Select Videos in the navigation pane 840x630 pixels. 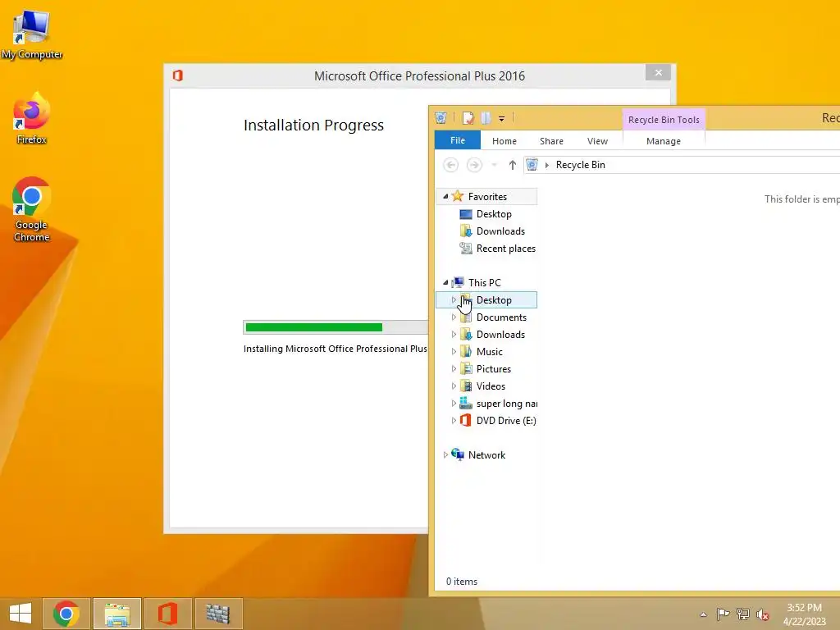[491, 386]
